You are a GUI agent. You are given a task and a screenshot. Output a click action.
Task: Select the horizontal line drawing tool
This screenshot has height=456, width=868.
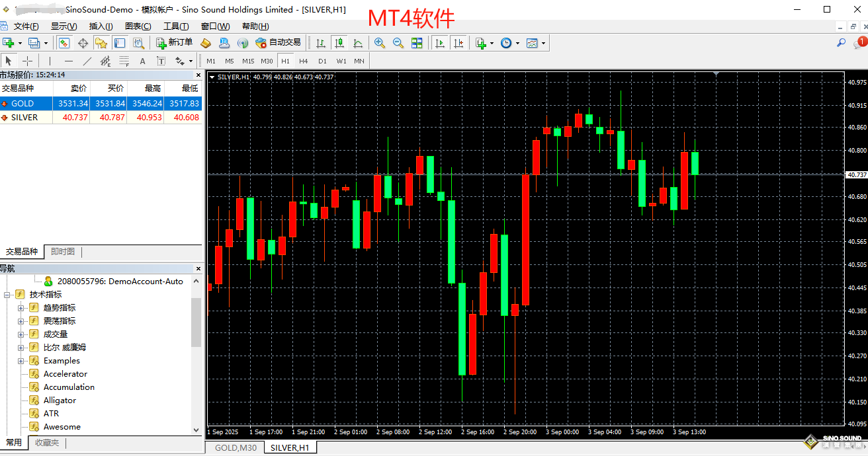tap(68, 61)
